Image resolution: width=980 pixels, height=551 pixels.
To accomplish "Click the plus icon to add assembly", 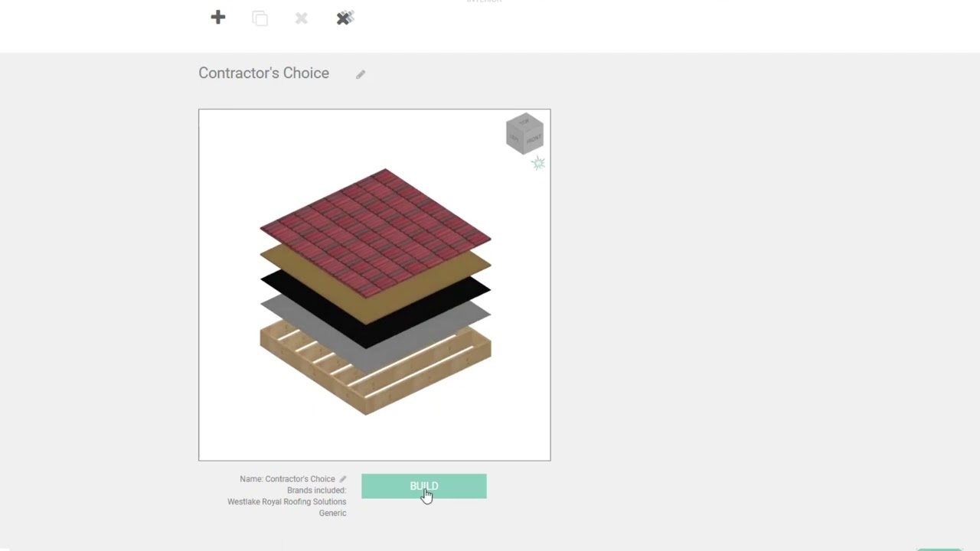I will click(x=218, y=18).
